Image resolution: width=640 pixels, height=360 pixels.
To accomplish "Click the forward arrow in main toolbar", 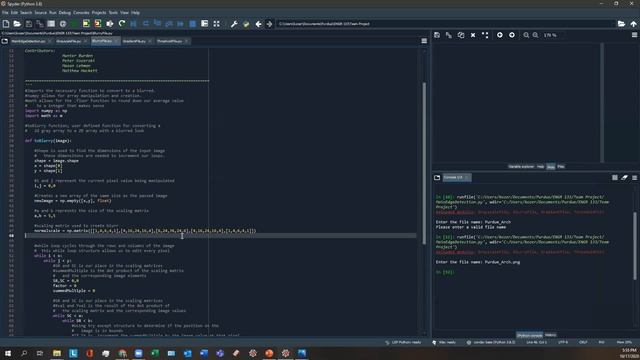I will pyautogui.click(x=269, y=24).
